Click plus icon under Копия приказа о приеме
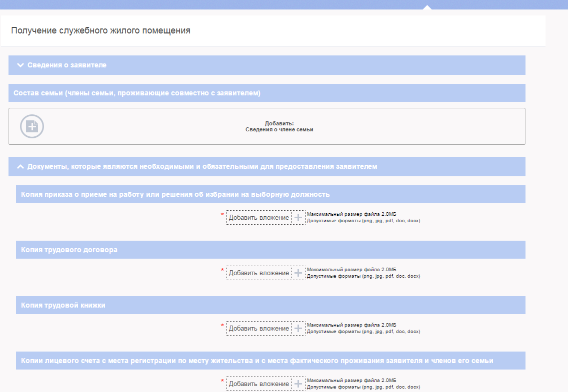This screenshot has height=392, width=568. [x=298, y=218]
